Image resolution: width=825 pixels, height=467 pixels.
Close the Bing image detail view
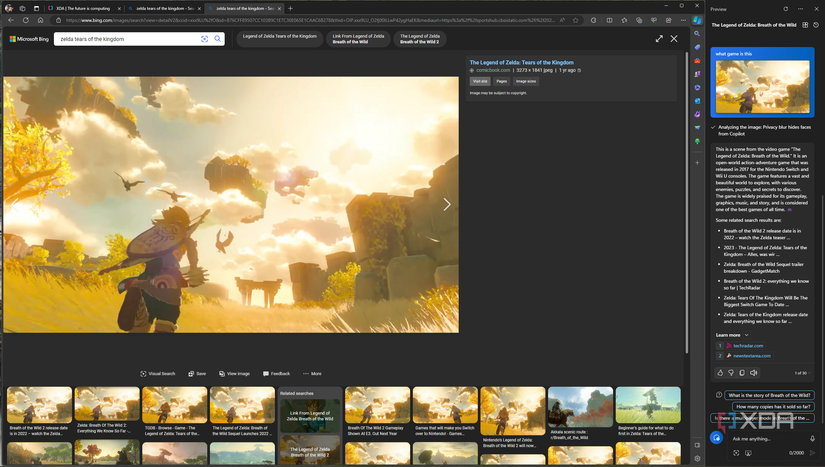tap(674, 39)
